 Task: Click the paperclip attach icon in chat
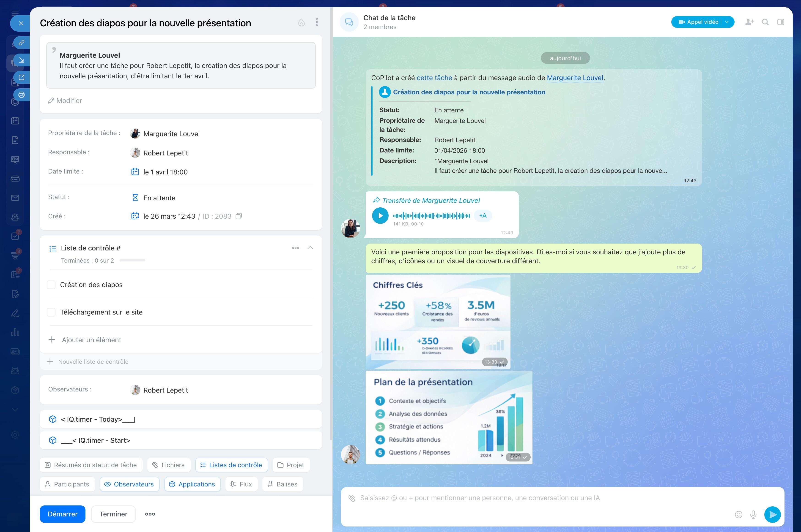coord(352,498)
